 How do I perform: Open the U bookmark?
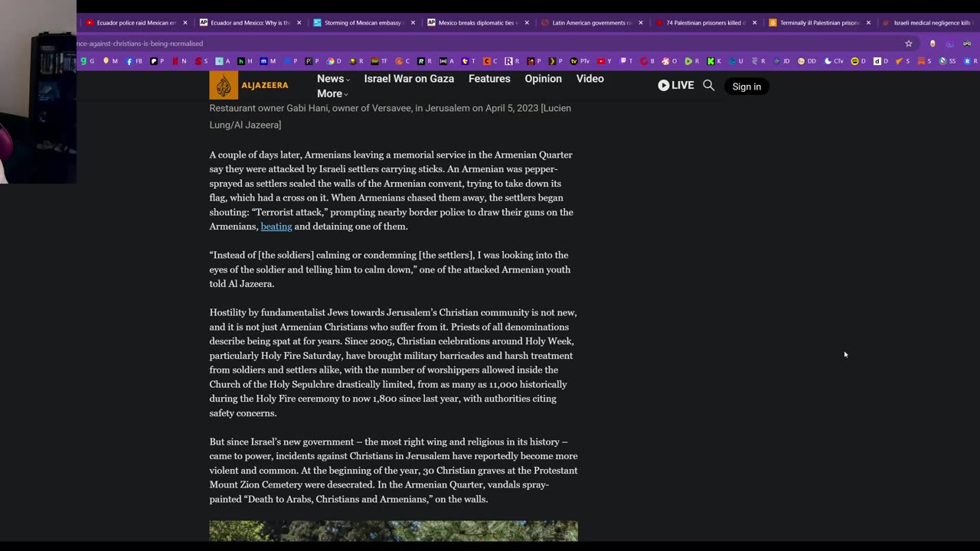pos(736,61)
